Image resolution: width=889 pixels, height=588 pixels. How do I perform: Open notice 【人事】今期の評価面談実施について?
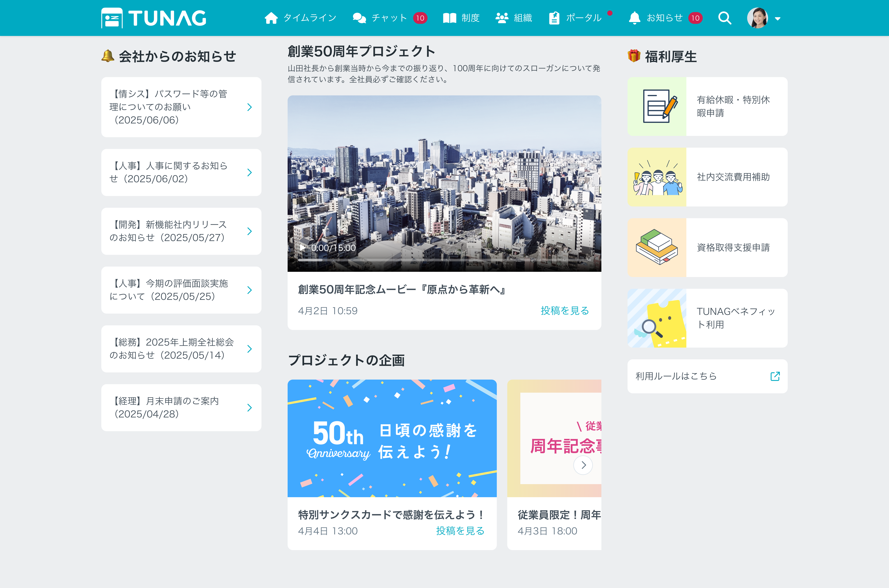tap(181, 290)
